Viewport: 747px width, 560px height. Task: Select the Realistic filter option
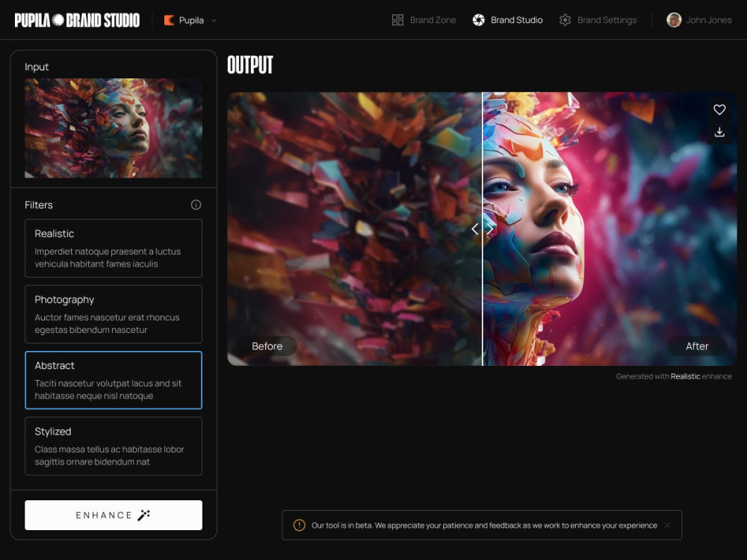pyautogui.click(x=114, y=248)
